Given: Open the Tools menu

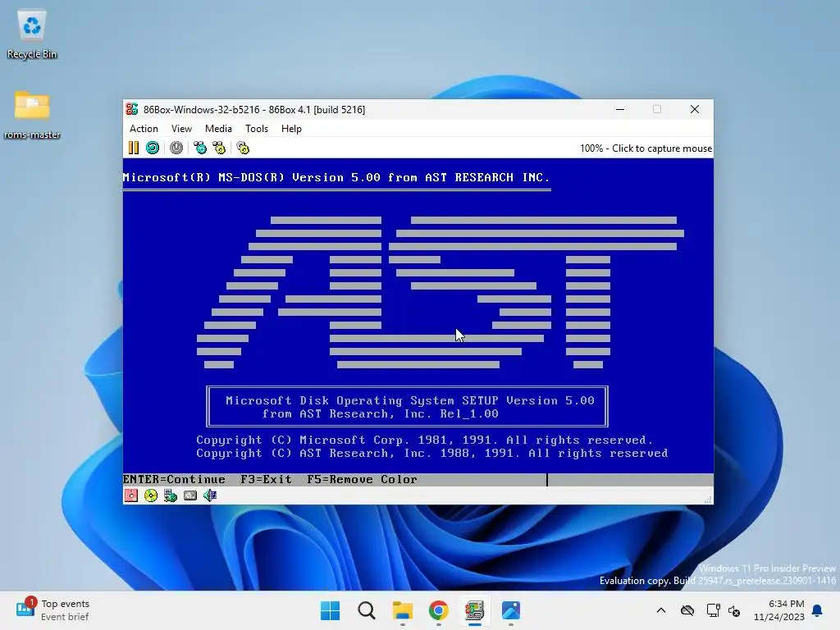Looking at the screenshot, I should pos(257,129).
